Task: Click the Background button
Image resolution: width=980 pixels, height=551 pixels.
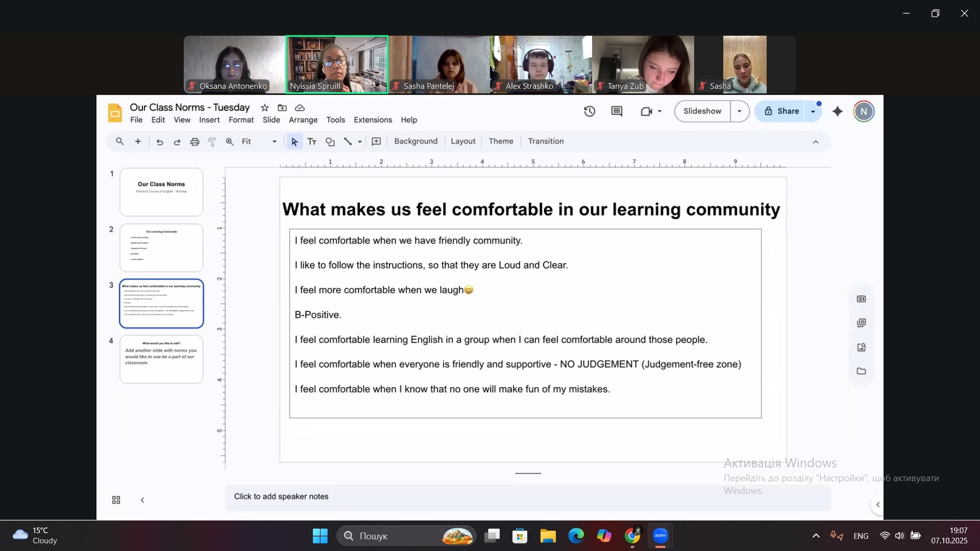Action: point(415,141)
